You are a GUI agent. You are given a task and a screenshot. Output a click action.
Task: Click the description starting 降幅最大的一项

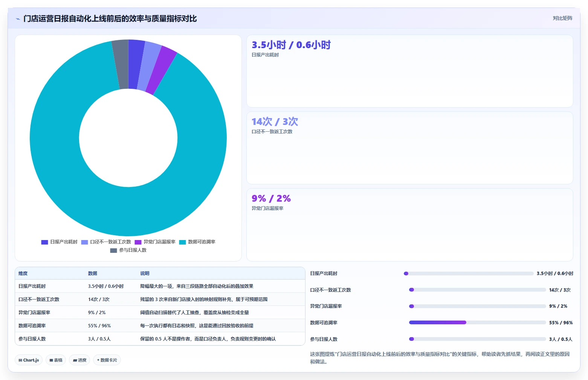pos(197,286)
